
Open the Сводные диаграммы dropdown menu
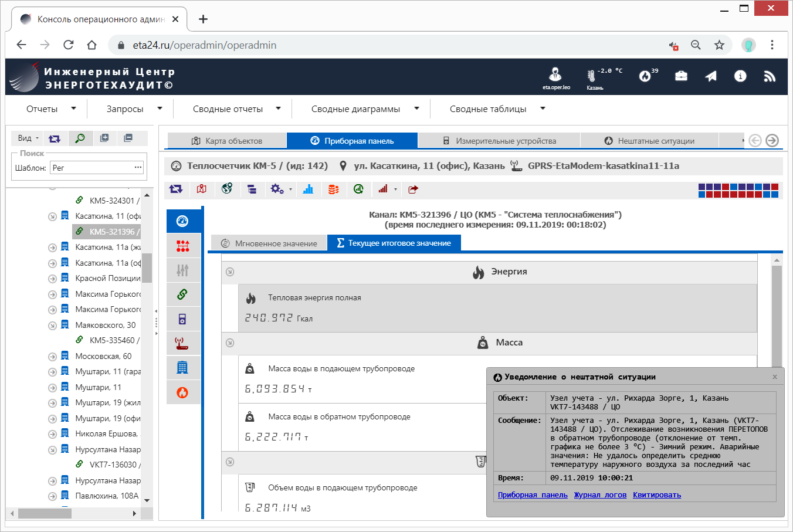(365, 109)
